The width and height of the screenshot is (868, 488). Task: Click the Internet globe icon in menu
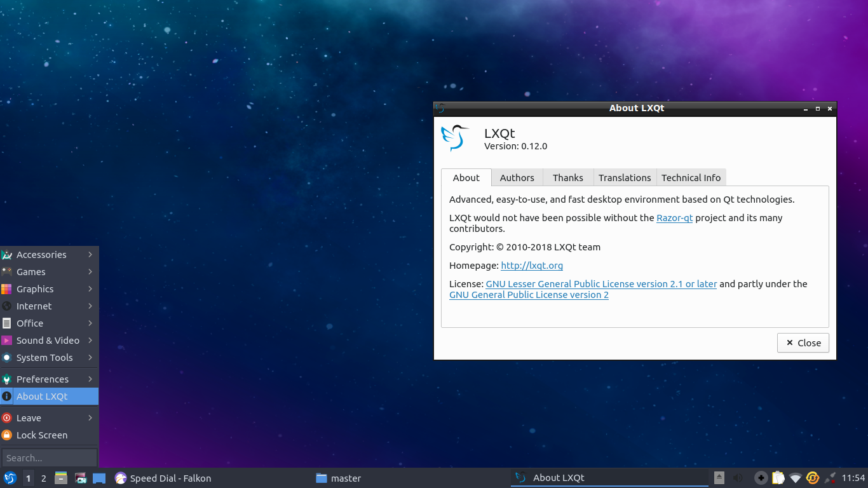coord(7,306)
